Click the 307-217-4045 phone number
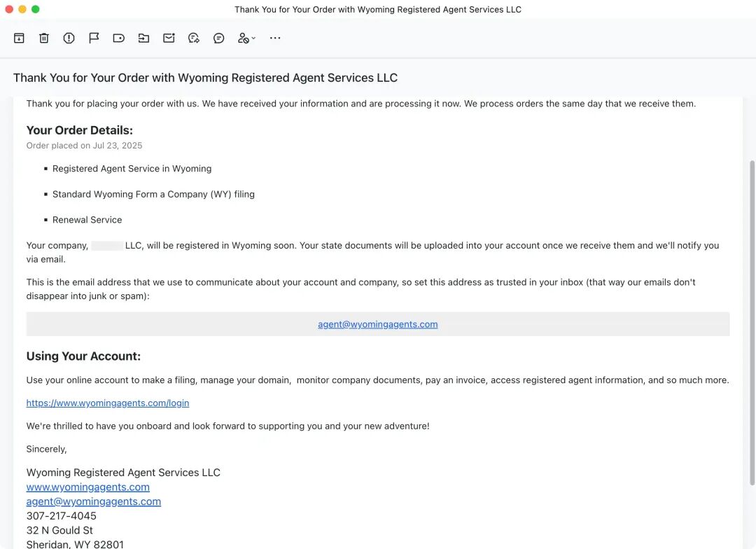This screenshot has width=756, height=549. click(x=62, y=516)
